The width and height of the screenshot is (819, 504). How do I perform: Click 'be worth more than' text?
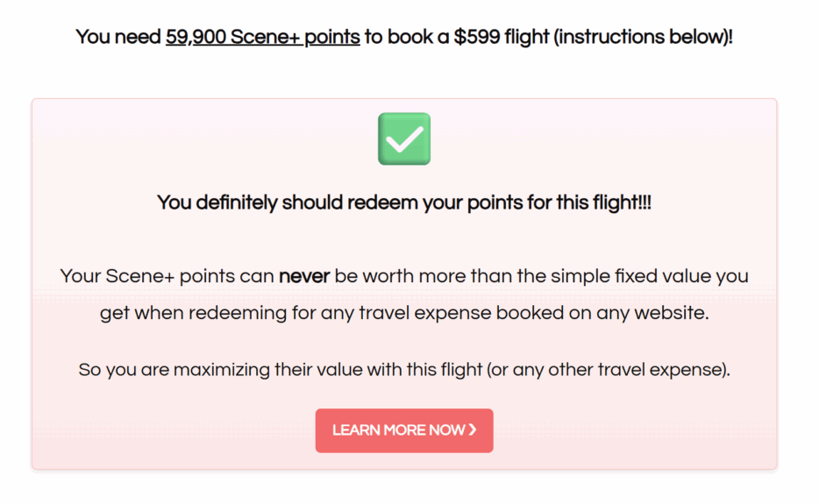pos(423,276)
